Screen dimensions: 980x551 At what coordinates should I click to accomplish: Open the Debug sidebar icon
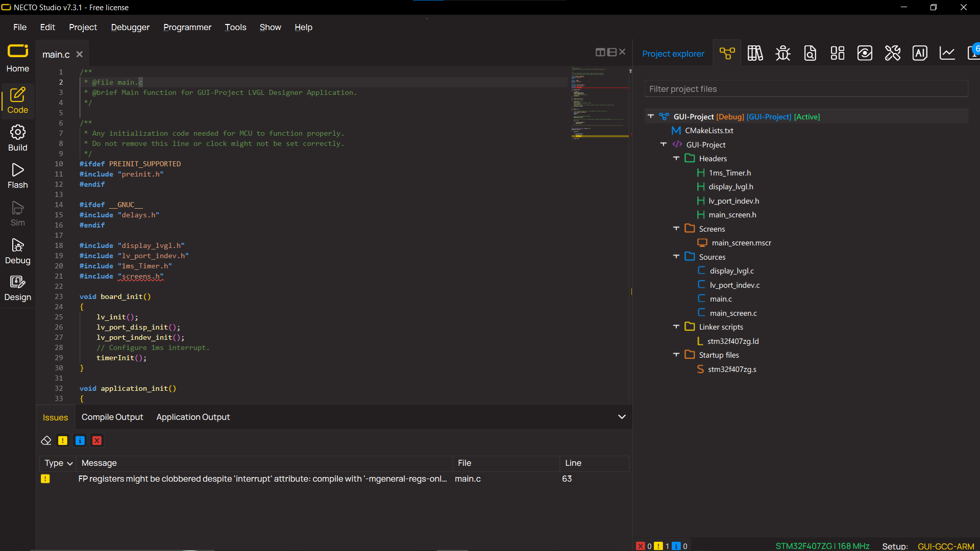(x=17, y=252)
